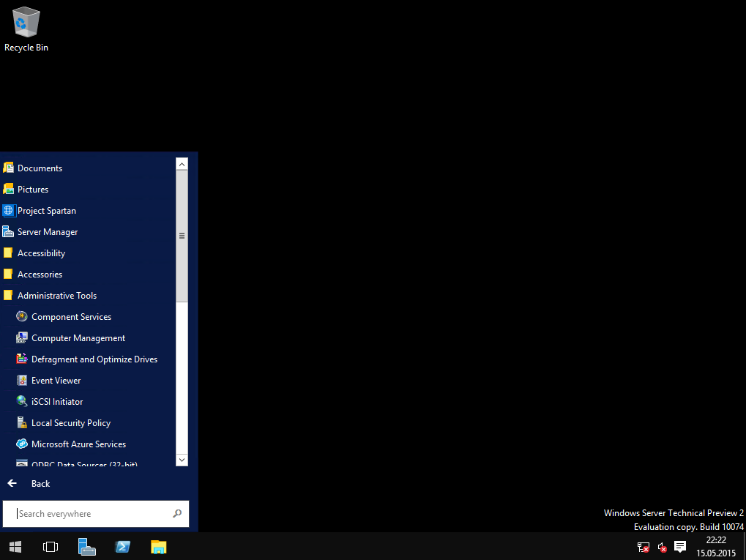Click the muted volume tray icon
This screenshot has height=560, width=746.
[663, 547]
